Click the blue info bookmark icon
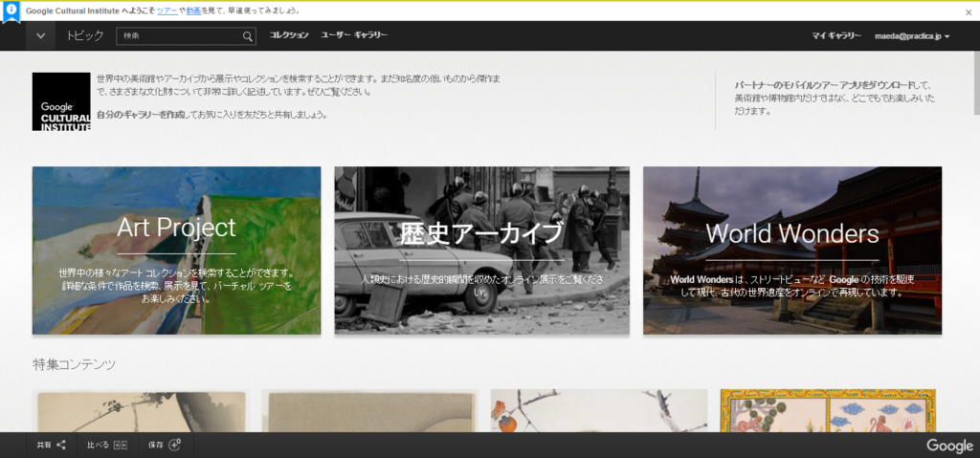980x458 pixels. pos(11,11)
